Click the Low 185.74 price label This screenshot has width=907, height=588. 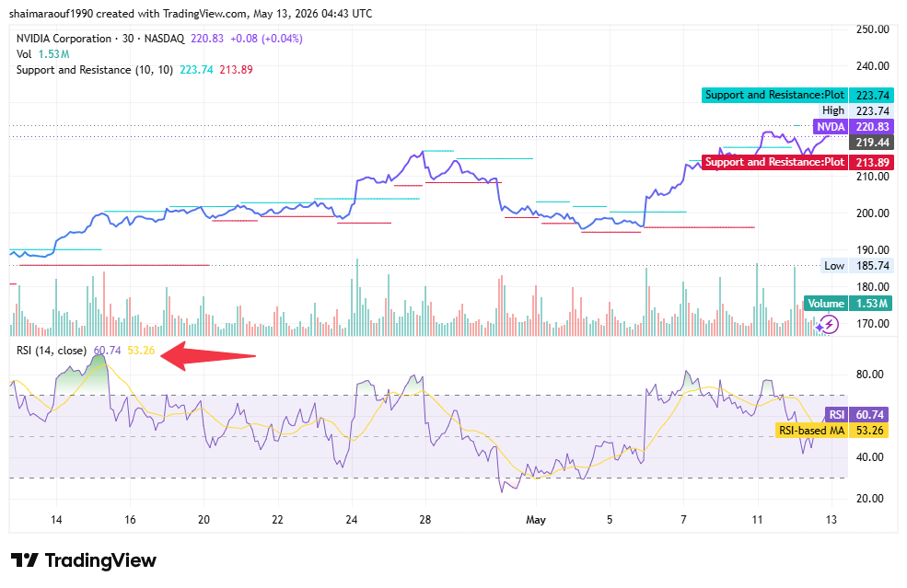856,266
